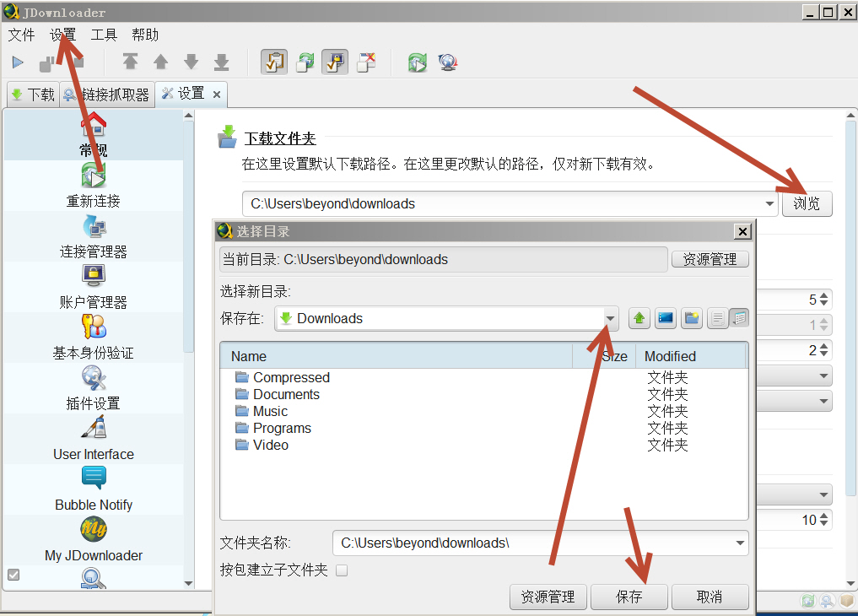Open the 插件设置 settings section

pos(94,388)
